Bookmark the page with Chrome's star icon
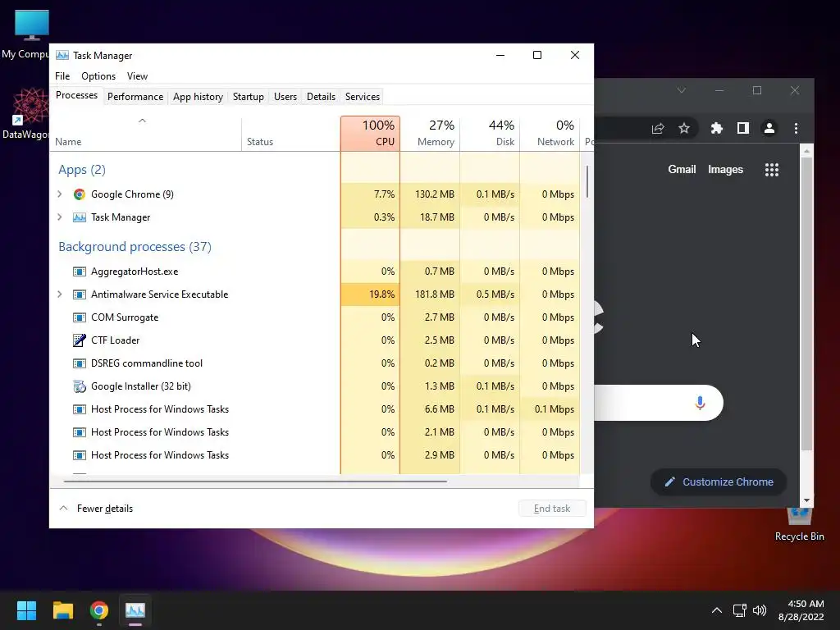The height and width of the screenshot is (630, 840). point(684,128)
